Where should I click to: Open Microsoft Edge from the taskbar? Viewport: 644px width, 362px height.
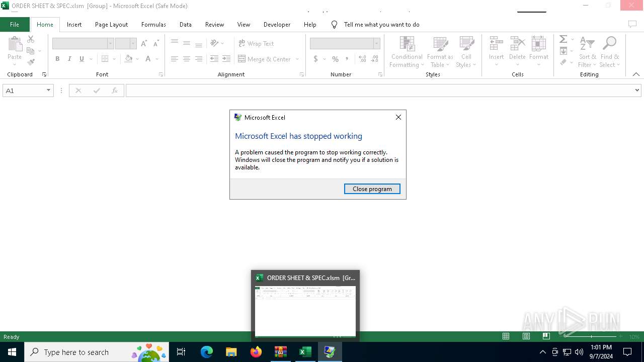(207, 352)
